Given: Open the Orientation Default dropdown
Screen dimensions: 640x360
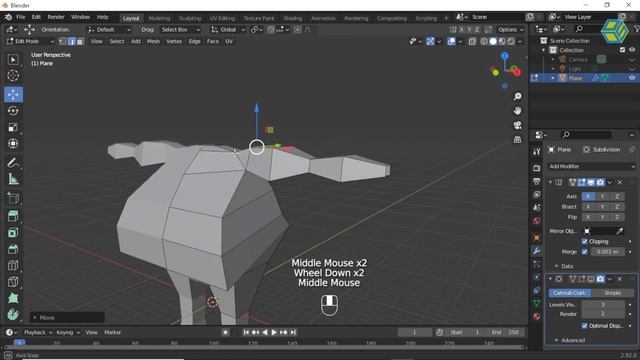Looking at the screenshot, I should pos(109,29).
